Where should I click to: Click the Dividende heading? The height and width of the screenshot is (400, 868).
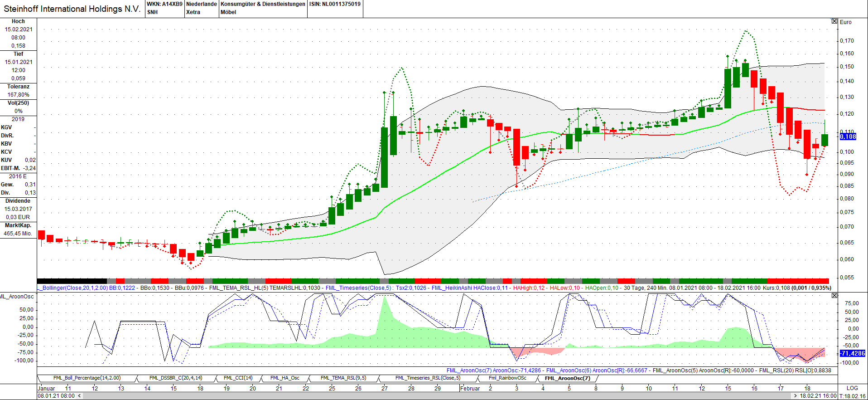pyautogui.click(x=18, y=201)
